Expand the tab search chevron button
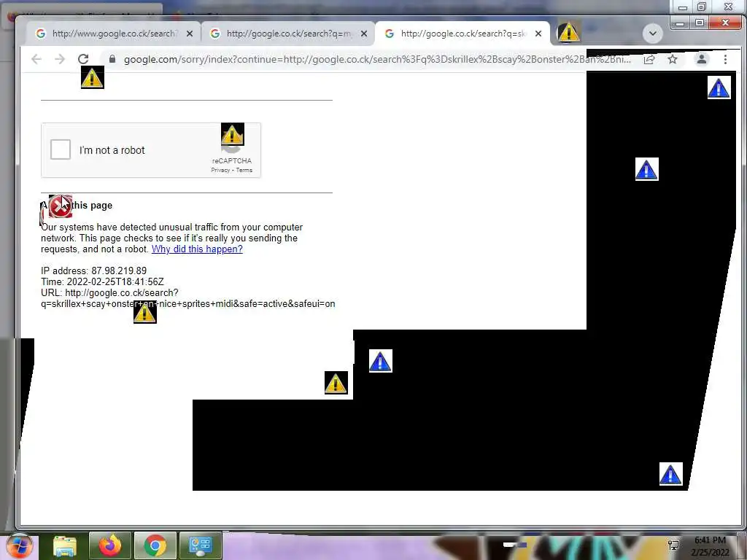 click(653, 34)
